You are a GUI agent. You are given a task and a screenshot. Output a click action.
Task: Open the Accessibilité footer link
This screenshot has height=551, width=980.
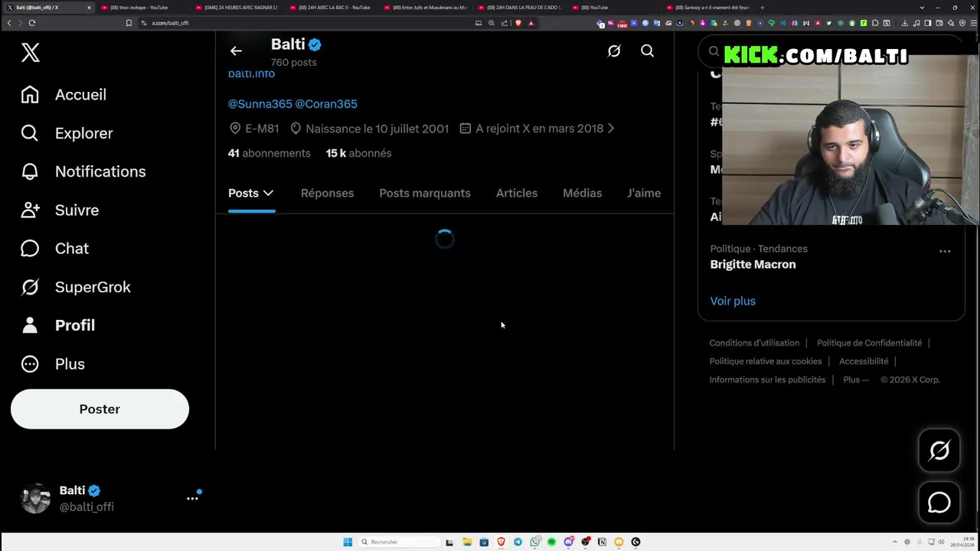[x=864, y=361]
